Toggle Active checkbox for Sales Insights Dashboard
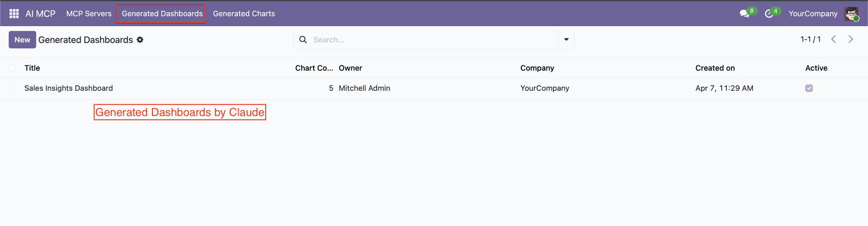868x226 pixels. tap(809, 88)
